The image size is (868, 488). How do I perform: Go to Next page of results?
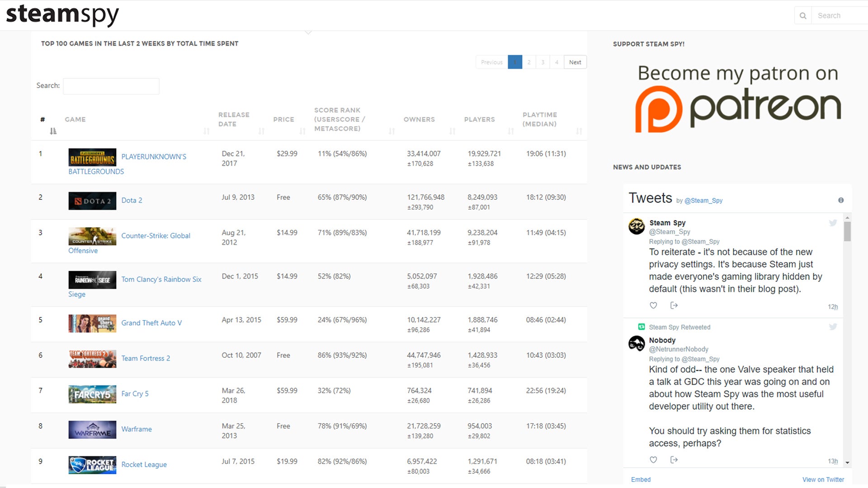coord(575,62)
